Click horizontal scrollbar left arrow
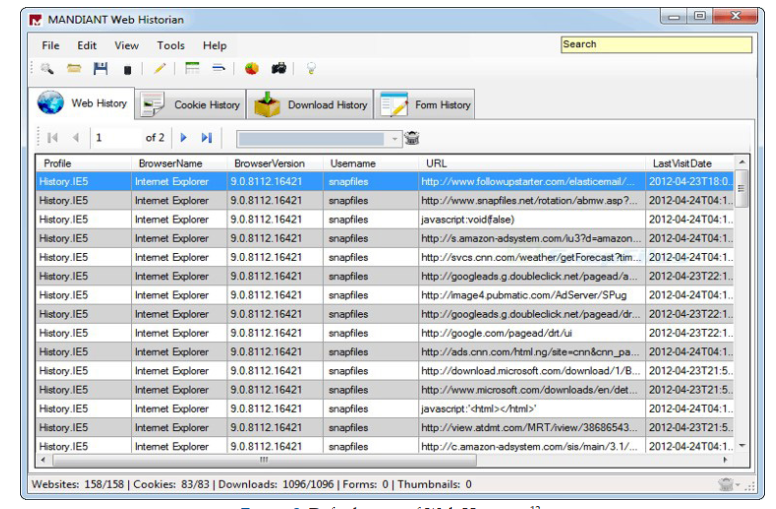776x509 pixels. 43,459
